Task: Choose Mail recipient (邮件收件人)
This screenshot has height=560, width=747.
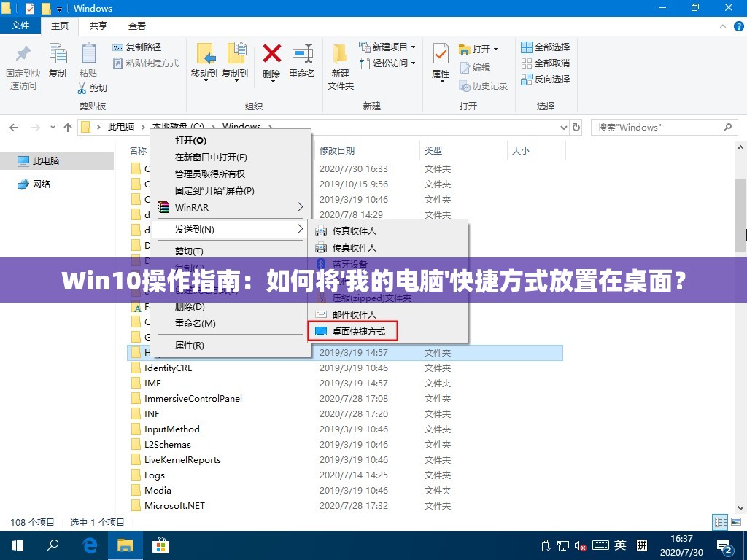Action: coord(388,314)
